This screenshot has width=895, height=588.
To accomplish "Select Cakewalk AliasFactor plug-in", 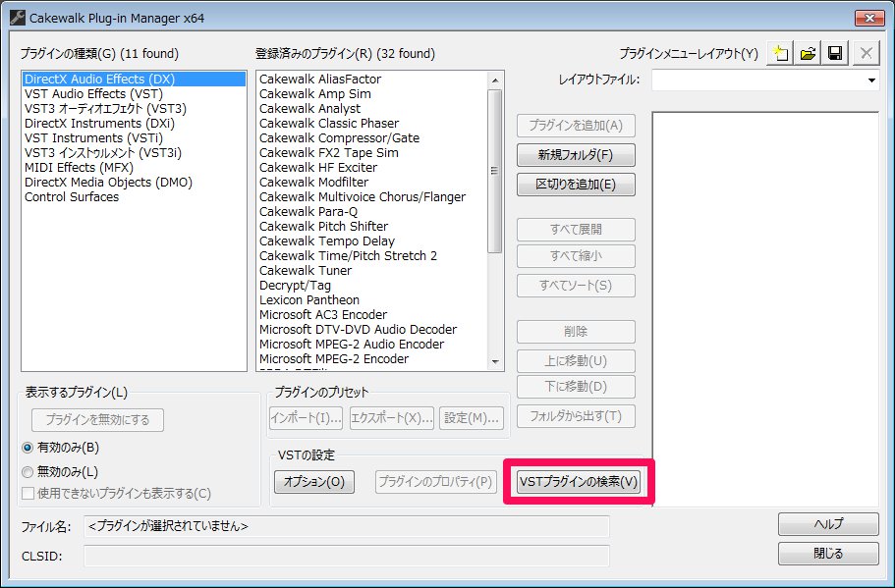I will point(372,80).
